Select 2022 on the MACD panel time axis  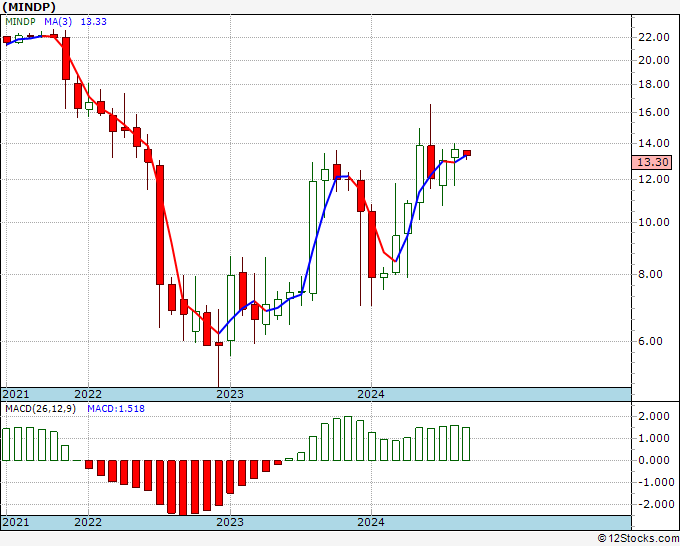[x=88, y=522]
